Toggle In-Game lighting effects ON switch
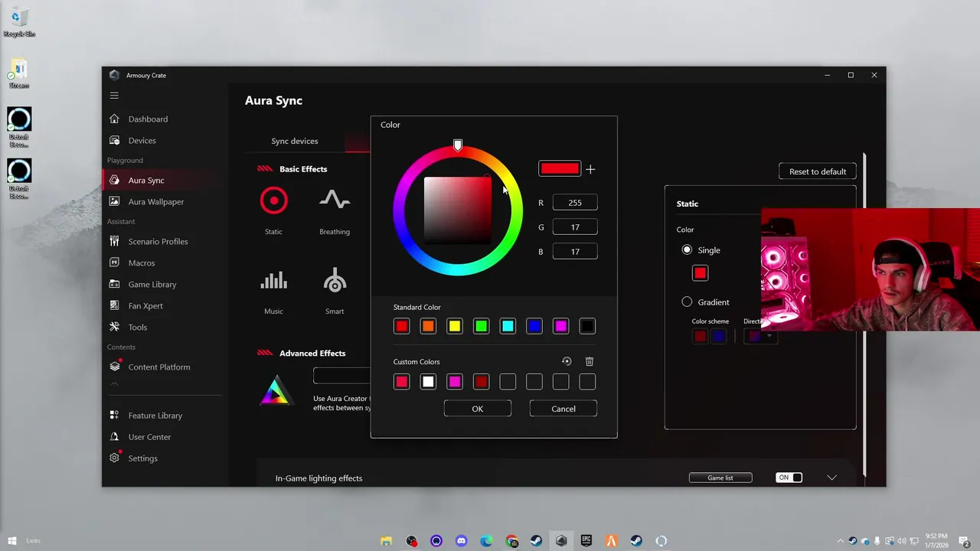This screenshot has width=980, height=551. (789, 478)
